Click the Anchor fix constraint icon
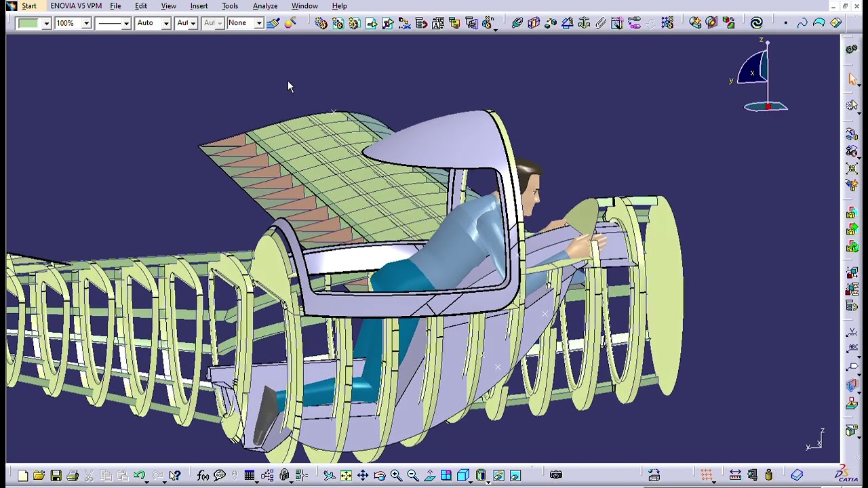Image resolution: width=868 pixels, height=488 pixels. tap(584, 23)
